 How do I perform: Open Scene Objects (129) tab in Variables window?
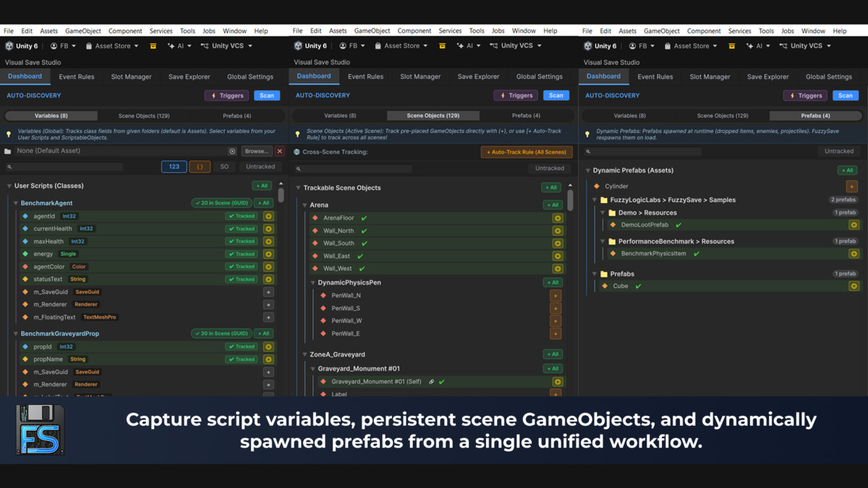pyautogui.click(x=144, y=116)
